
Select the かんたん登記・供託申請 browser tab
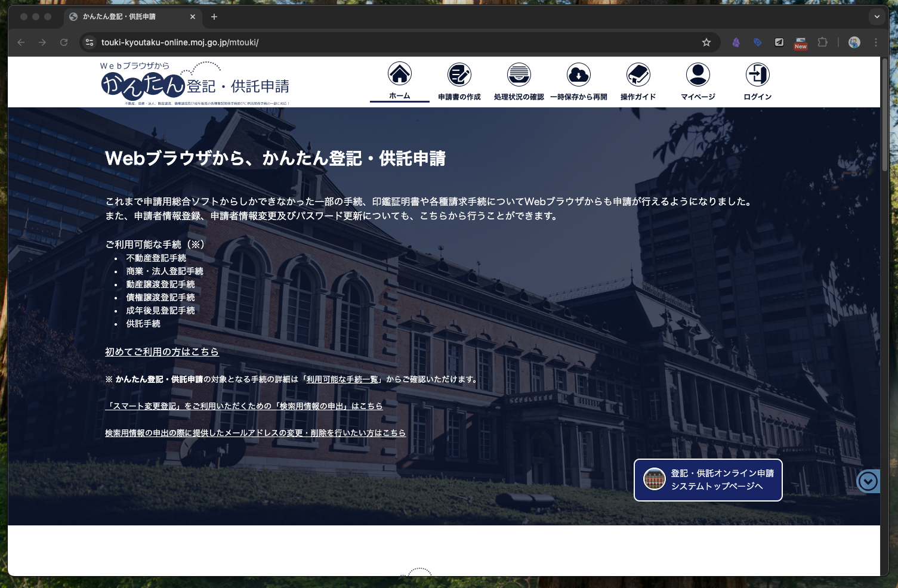(125, 17)
